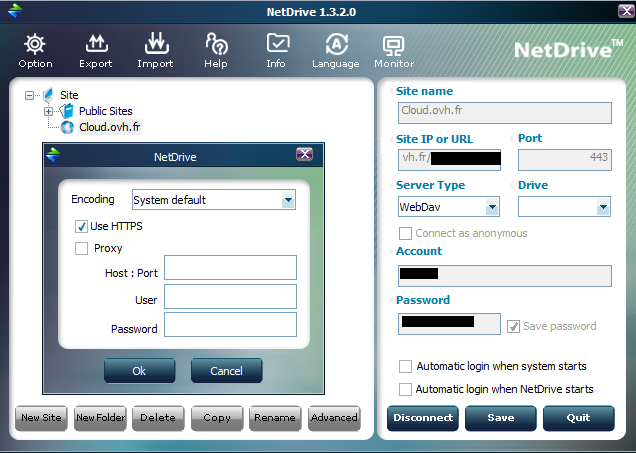The image size is (636, 453).
Task: Open the Drive letter dropdown
Action: 603,207
